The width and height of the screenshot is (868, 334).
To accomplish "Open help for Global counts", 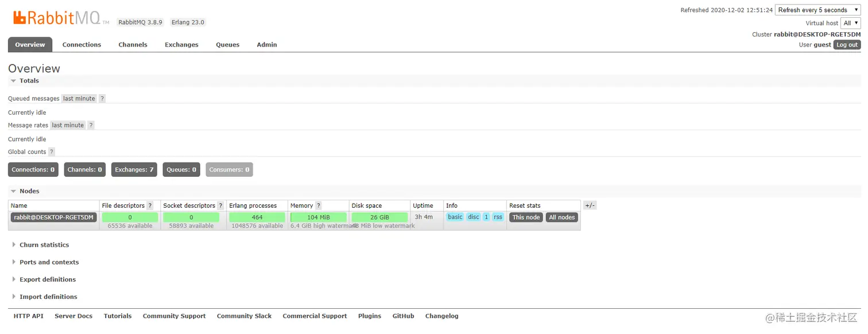I will [x=52, y=152].
